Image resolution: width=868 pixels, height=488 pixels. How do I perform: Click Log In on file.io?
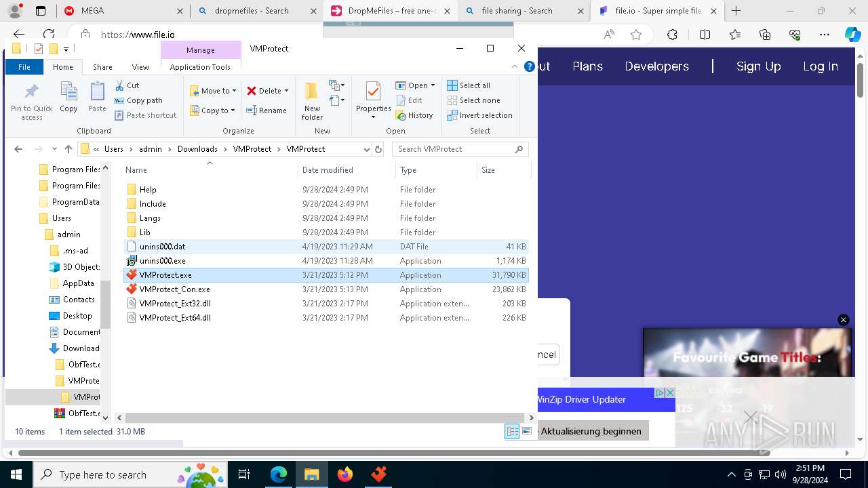point(821,66)
